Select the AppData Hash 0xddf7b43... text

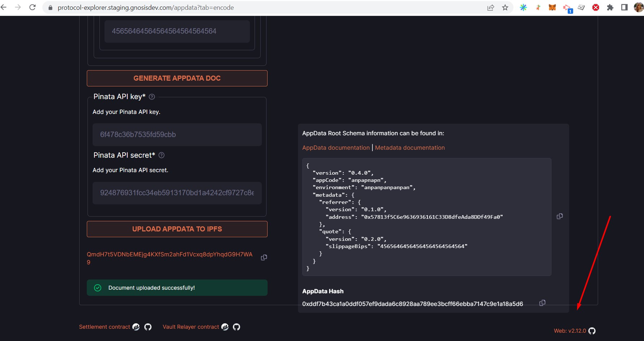point(413,304)
